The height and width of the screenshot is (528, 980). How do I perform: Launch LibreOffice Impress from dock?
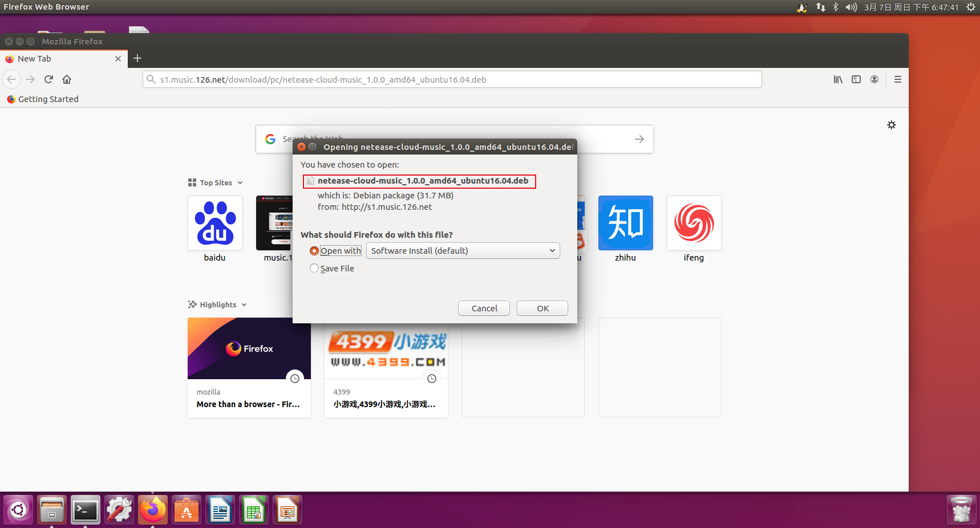pyautogui.click(x=287, y=510)
